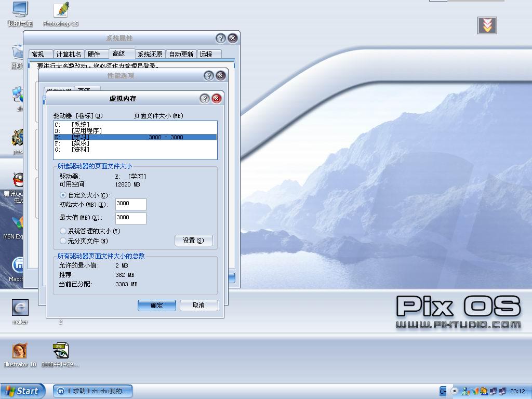This screenshot has width=532, height=399.
Task: Click the 12620 MB available space value
Action: click(128, 184)
